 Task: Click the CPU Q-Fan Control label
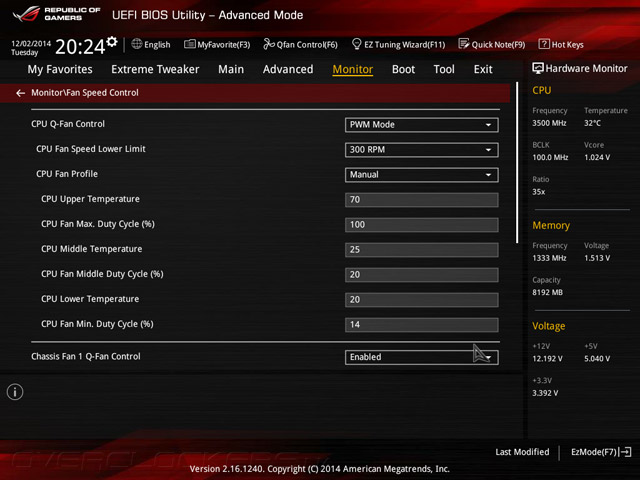pos(68,124)
